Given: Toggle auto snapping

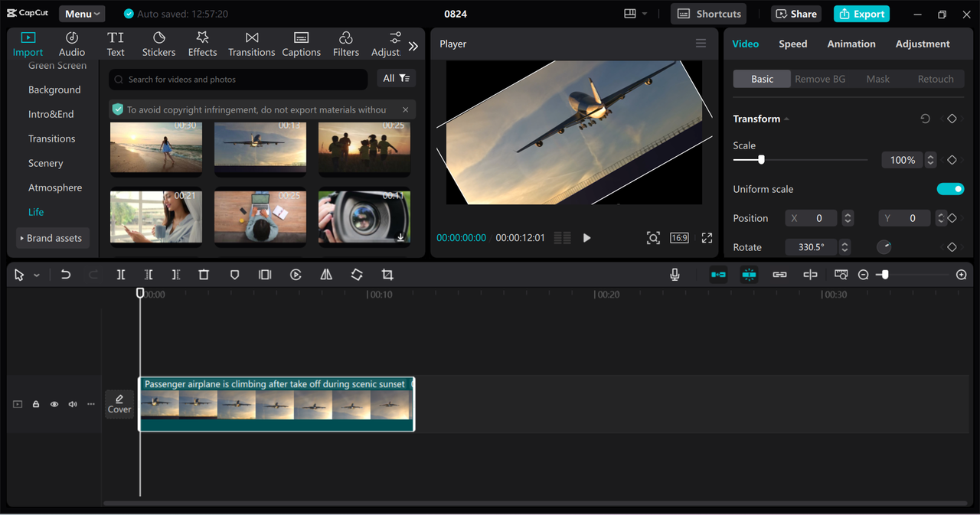Looking at the screenshot, I should click(749, 275).
